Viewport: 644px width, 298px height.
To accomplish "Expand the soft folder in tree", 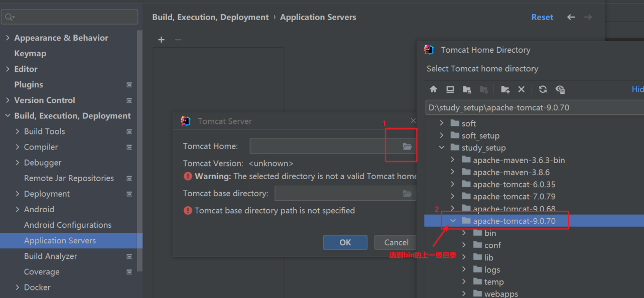I will pos(442,123).
